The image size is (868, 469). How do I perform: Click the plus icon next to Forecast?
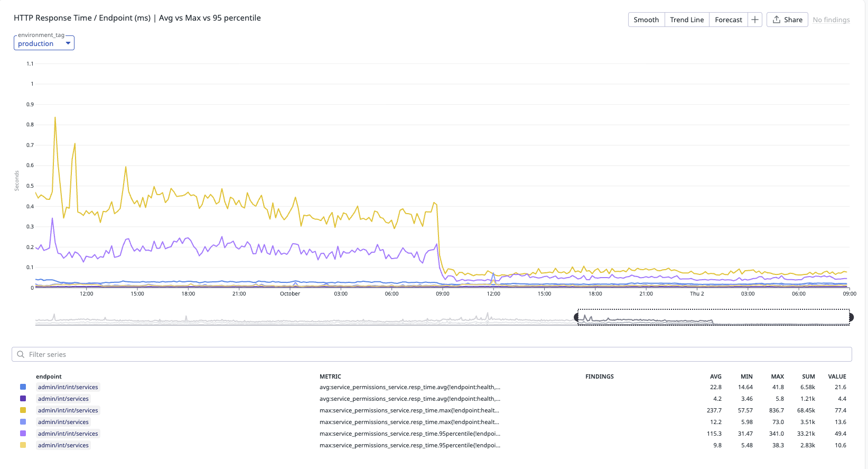(755, 20)
